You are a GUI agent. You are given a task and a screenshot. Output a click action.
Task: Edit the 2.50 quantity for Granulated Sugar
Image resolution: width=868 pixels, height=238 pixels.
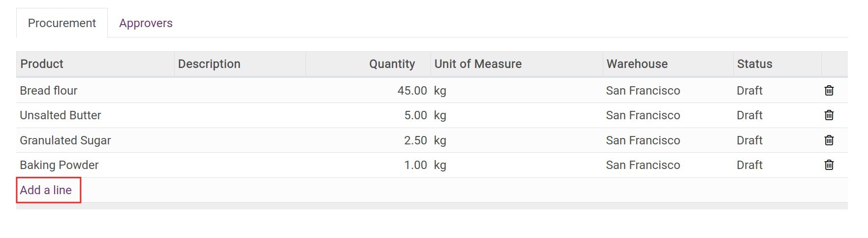pos(415,140)
